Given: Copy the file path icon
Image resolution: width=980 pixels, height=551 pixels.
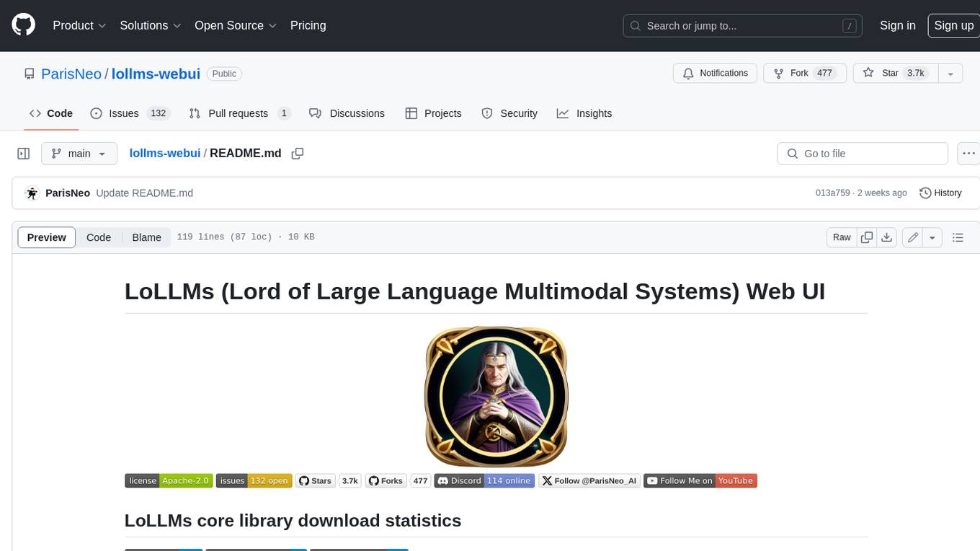Looking at the screenshot, I should coord(298,154).
